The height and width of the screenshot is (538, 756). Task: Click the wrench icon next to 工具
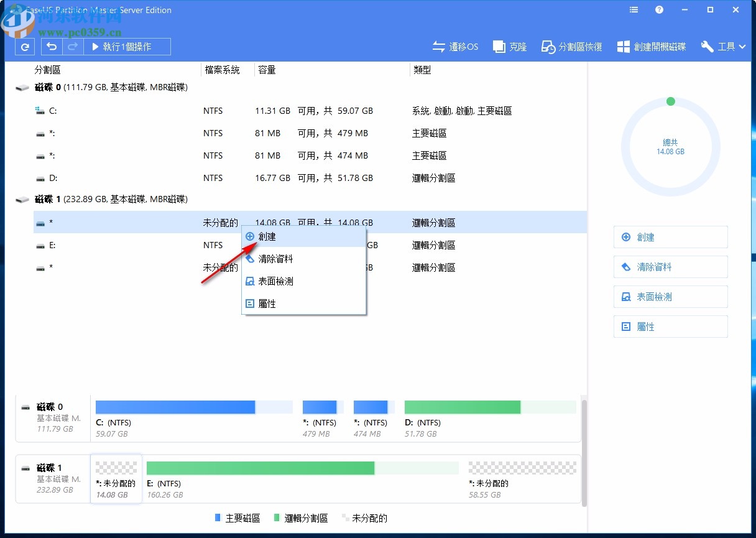click(707, 46)
